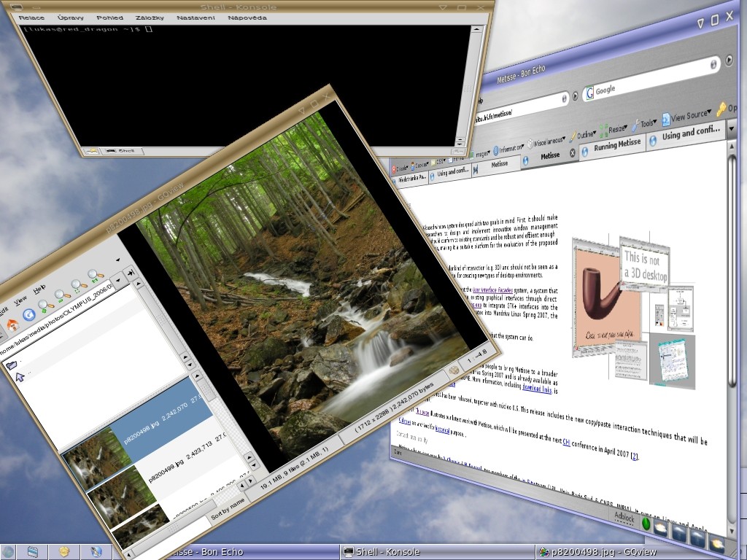The image size is (747, 560).
Task: Click the Adblock status bar button
Action: tap(624, 517)
